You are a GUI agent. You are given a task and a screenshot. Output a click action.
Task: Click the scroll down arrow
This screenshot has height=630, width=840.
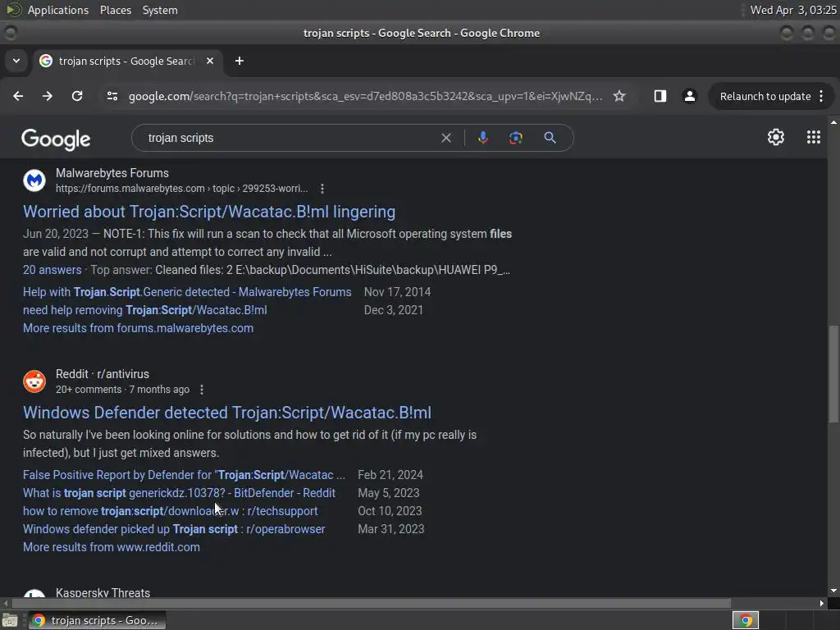coord(833,591)
